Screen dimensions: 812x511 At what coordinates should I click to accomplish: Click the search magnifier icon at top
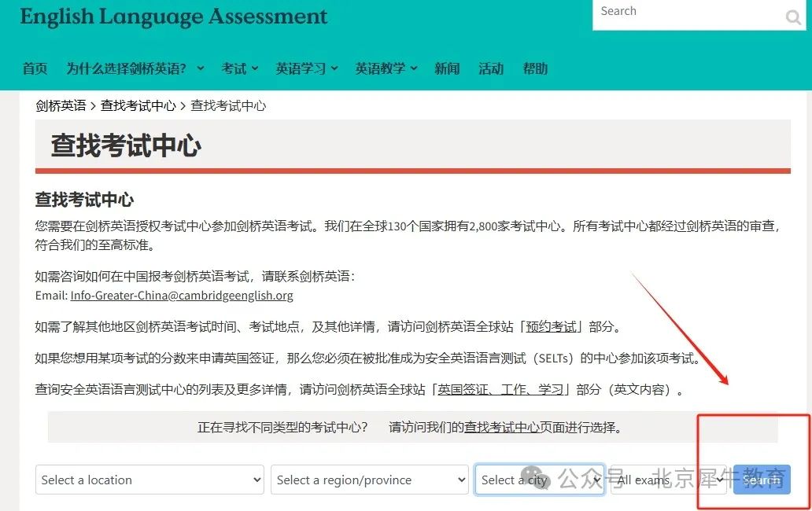pos(793,17)
